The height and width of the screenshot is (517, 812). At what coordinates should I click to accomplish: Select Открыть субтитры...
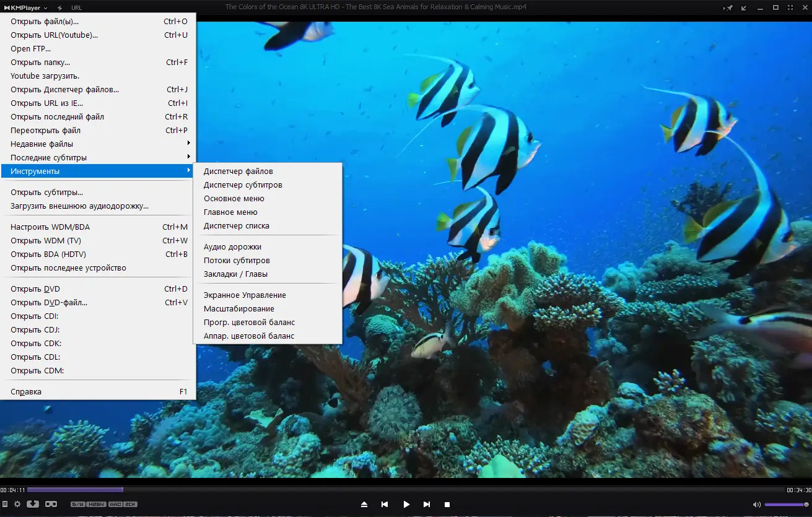(x=98, y=192)
